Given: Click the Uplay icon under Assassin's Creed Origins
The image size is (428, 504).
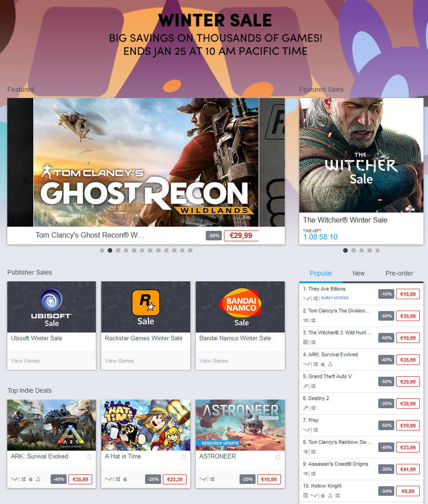Looking at the screenshot, I should click(x=305, y=473).
